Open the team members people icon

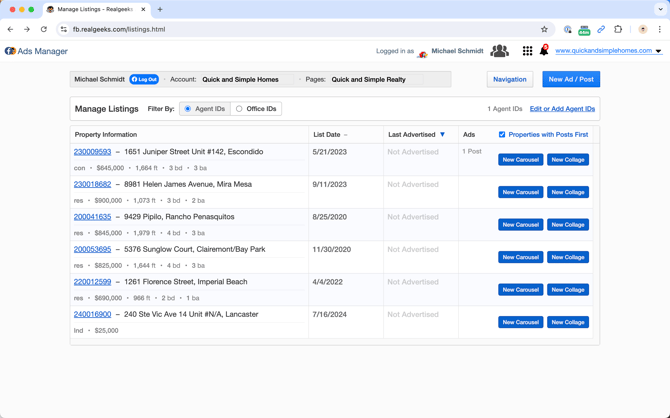point(499,51)
